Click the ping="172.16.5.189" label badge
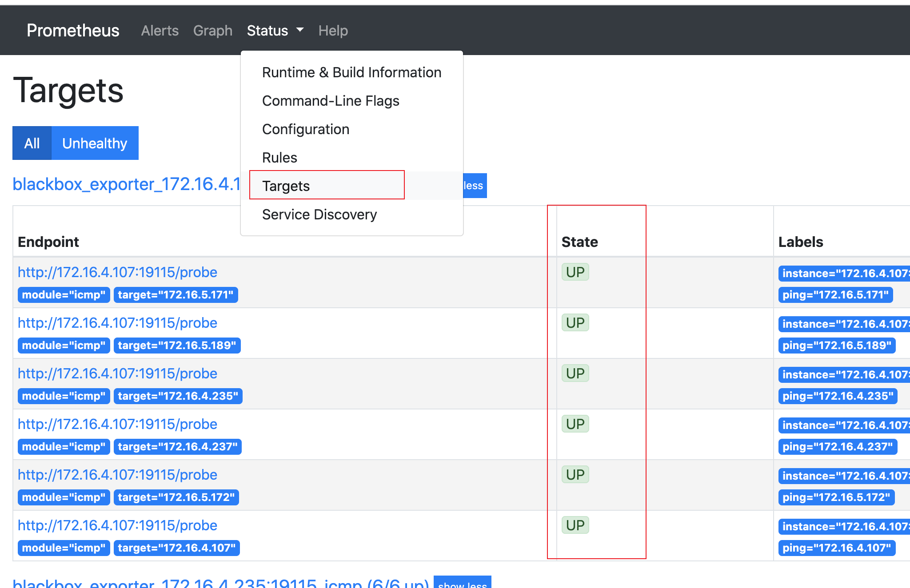 click(x=837, y=346)
